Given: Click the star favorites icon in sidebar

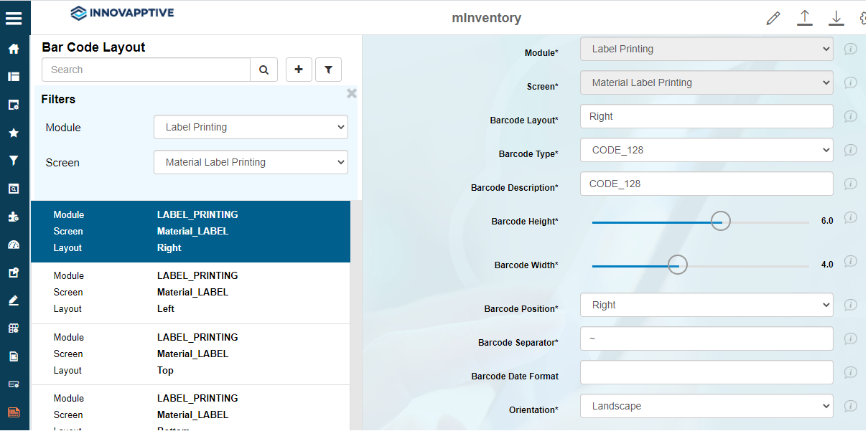Looking at the screenshot, I should pyautogui.click(x=14, y=133).
